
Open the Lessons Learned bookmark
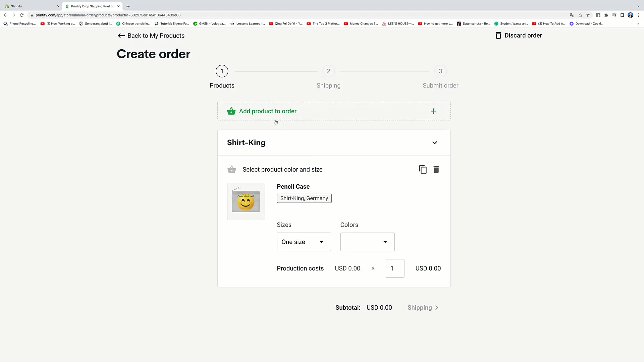[248, 24]
